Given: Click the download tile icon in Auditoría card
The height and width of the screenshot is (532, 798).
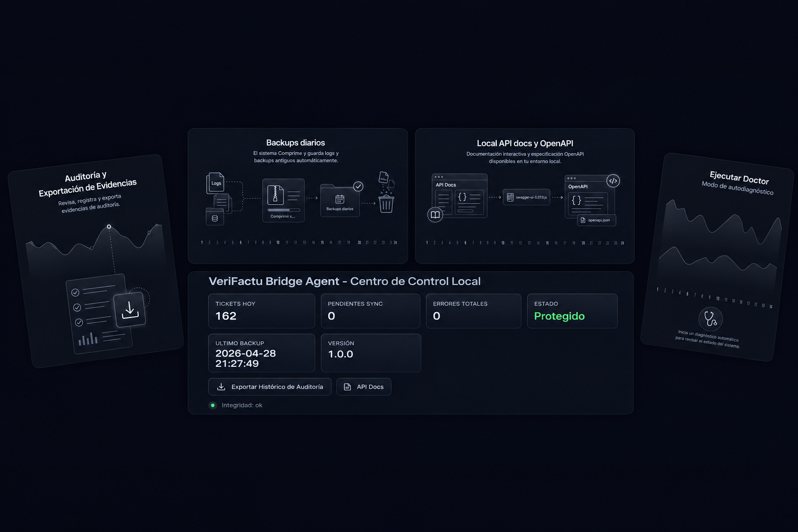Looking at the screenshot, I should [129, 310].
